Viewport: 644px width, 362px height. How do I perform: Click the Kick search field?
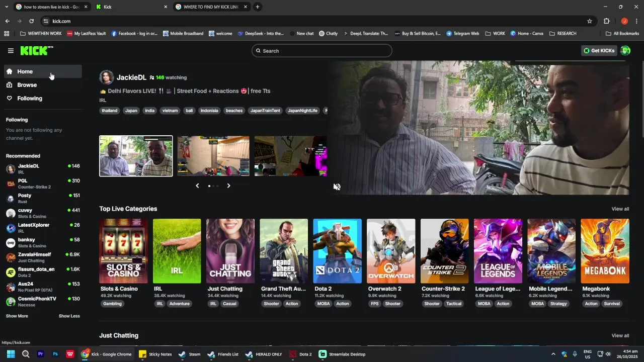click(x=322, y=51)
